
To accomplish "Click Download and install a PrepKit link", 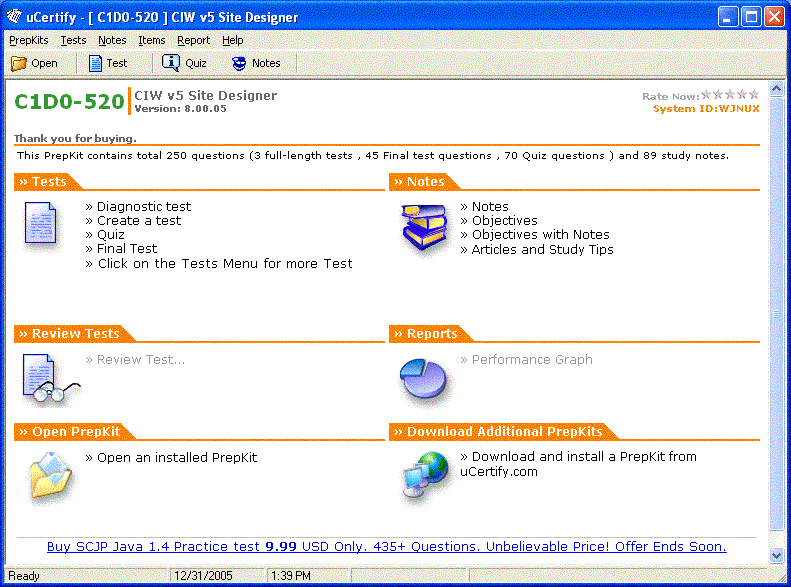I will tap(578, 464).
